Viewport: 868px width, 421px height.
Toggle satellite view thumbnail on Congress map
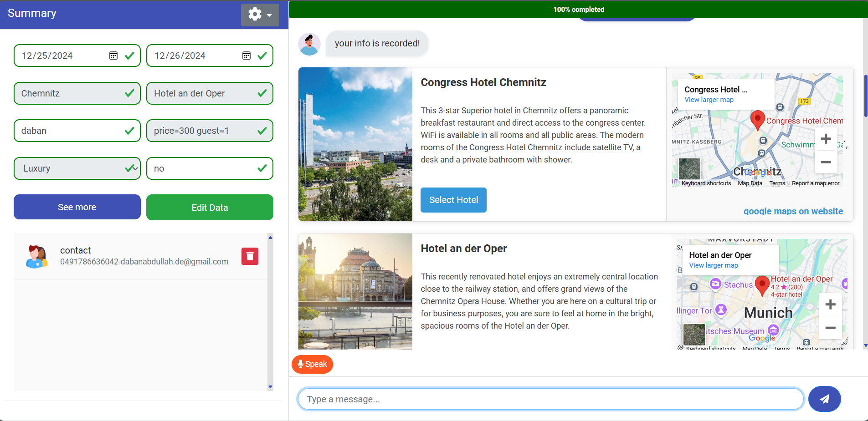point(689,169)
